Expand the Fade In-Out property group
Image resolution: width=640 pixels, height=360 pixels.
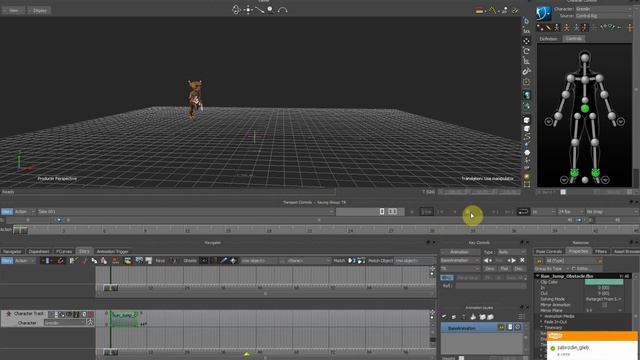(542, 322)
